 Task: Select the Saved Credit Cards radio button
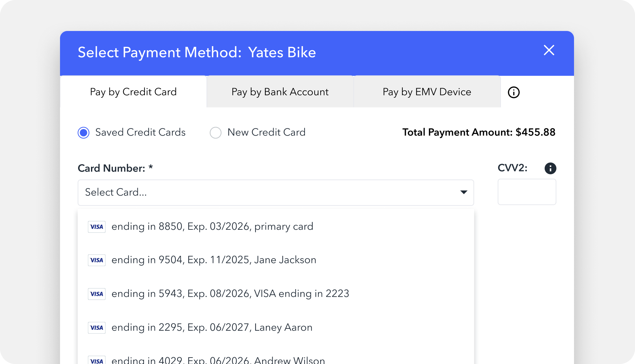pyautogui.click(x=84, y=133)
